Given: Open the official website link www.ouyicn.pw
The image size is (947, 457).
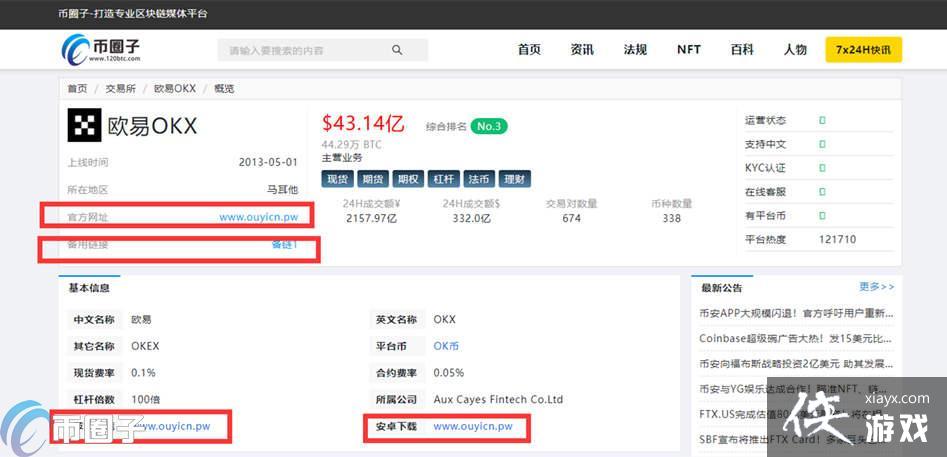Looking at the screenshot, I should (258, 216).
